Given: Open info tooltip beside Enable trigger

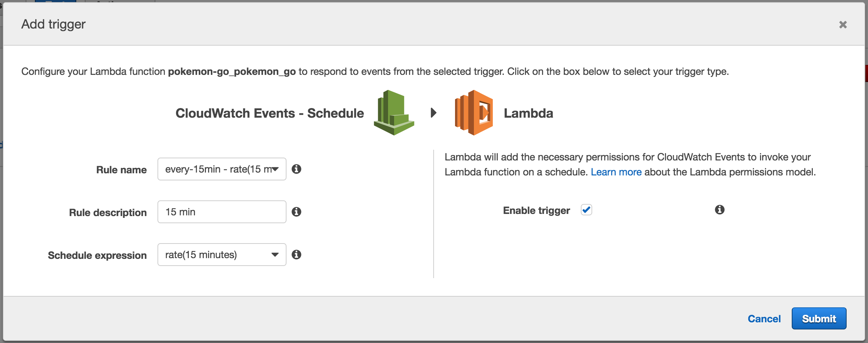Looking at the screenshot, I should [x=719, y=210].
